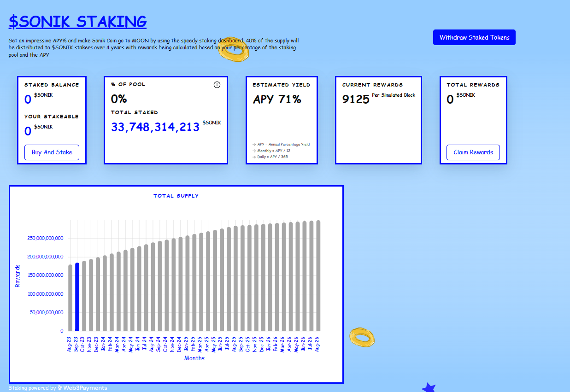Click the 200,000,000,000 y-axis label
The height and width of the screenshot is (392, 570).
click(x=45, y=257)
